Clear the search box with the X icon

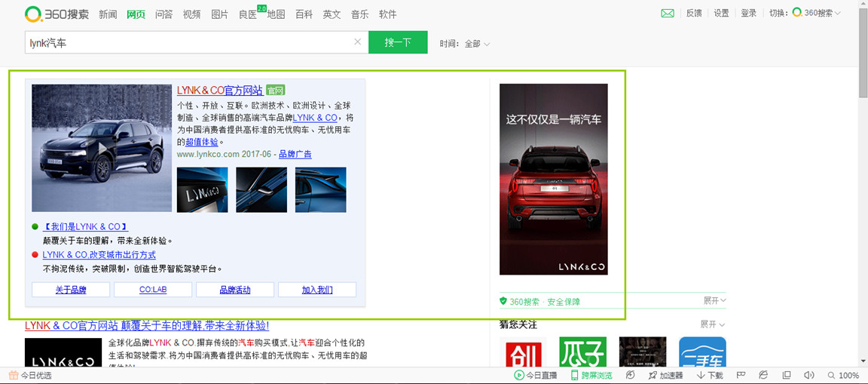tap(358, 41)
